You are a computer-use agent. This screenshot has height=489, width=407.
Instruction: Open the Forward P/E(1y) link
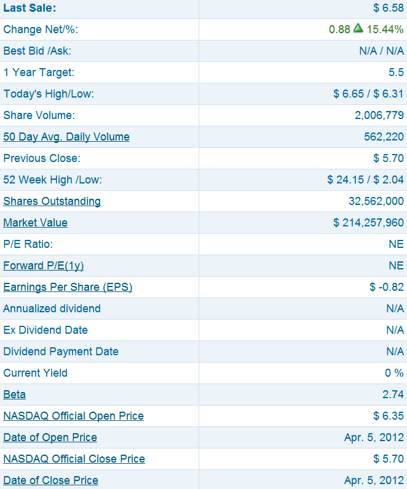(x=43, y=266)
